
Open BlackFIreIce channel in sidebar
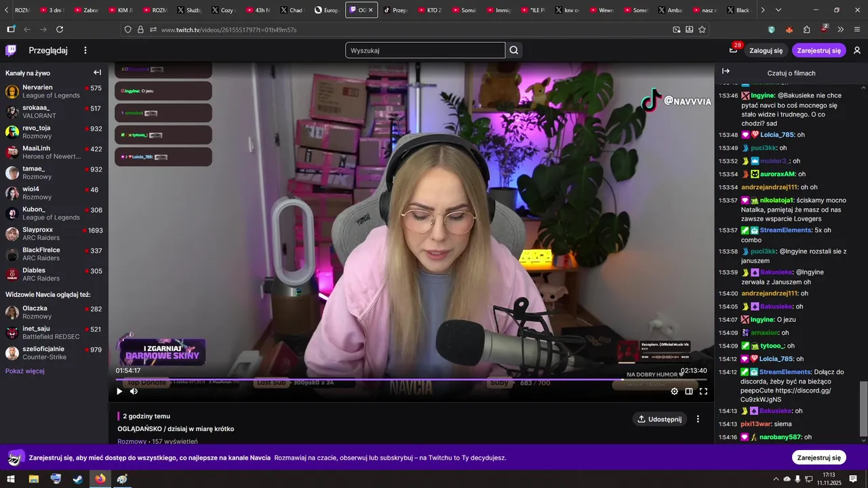[x=54, y=254]
